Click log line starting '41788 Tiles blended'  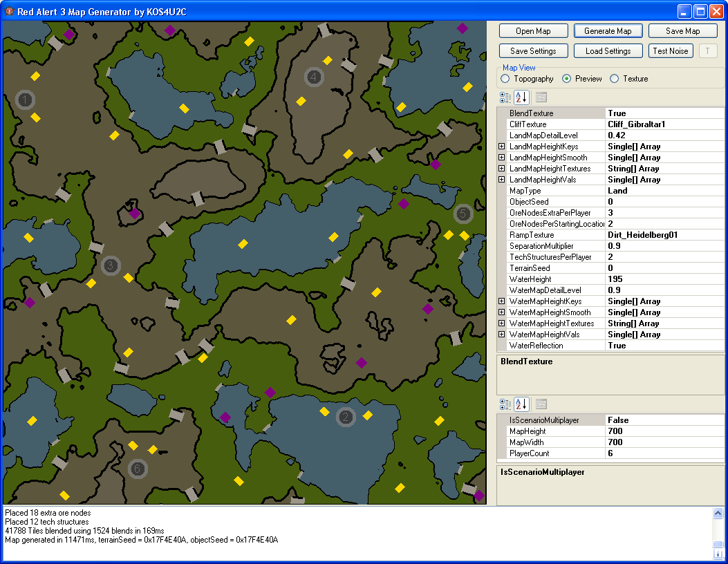[84, 531]
